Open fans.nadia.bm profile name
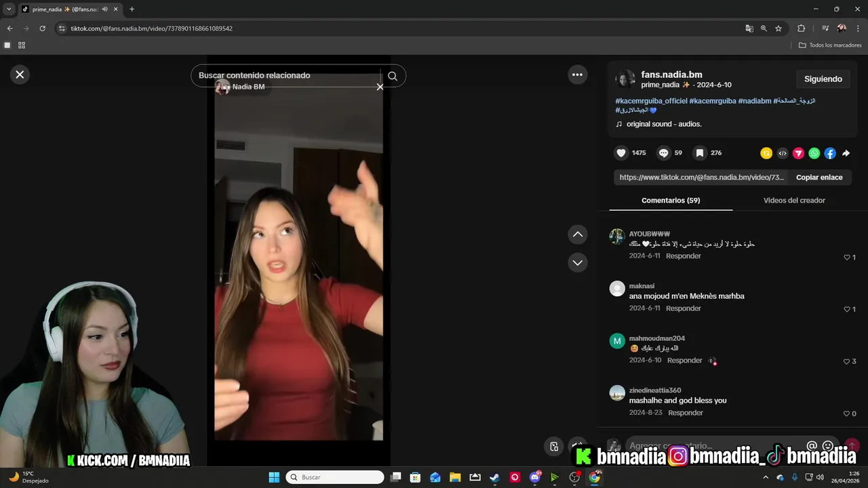 coord(671,75)
